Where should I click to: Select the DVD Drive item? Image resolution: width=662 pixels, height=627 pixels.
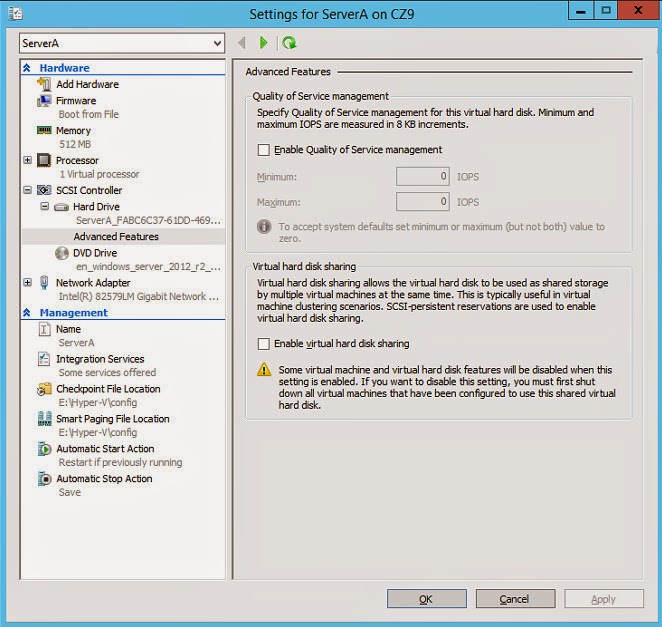click(95, 253)
